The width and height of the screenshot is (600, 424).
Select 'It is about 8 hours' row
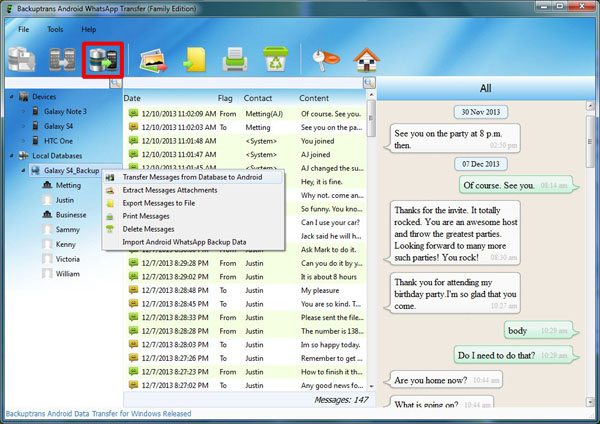(x=246, y=277)
